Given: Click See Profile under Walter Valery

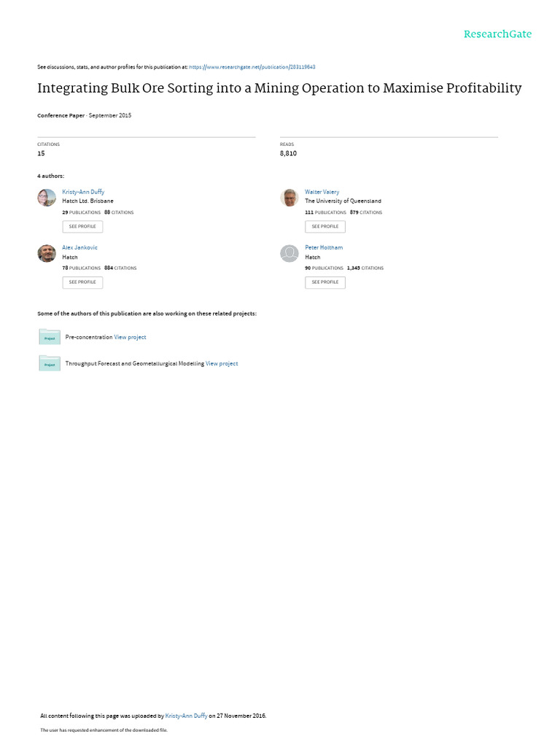Looking at the screenshot, I should pos(325,226).
